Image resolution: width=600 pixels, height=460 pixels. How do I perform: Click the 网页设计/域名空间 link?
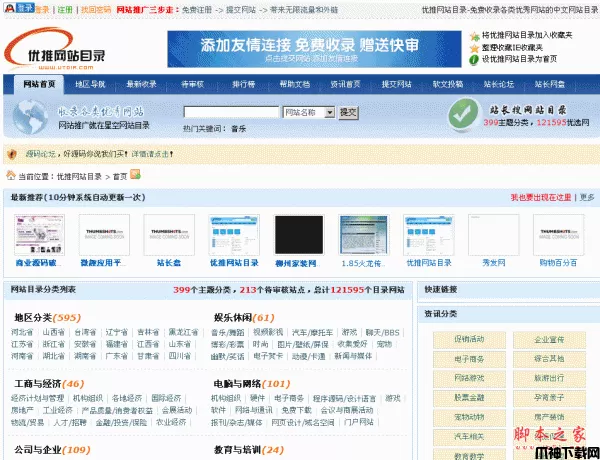303,422
